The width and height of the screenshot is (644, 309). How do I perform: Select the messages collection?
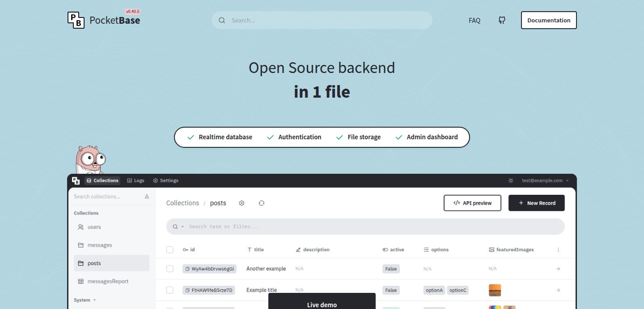click(112, 245)
